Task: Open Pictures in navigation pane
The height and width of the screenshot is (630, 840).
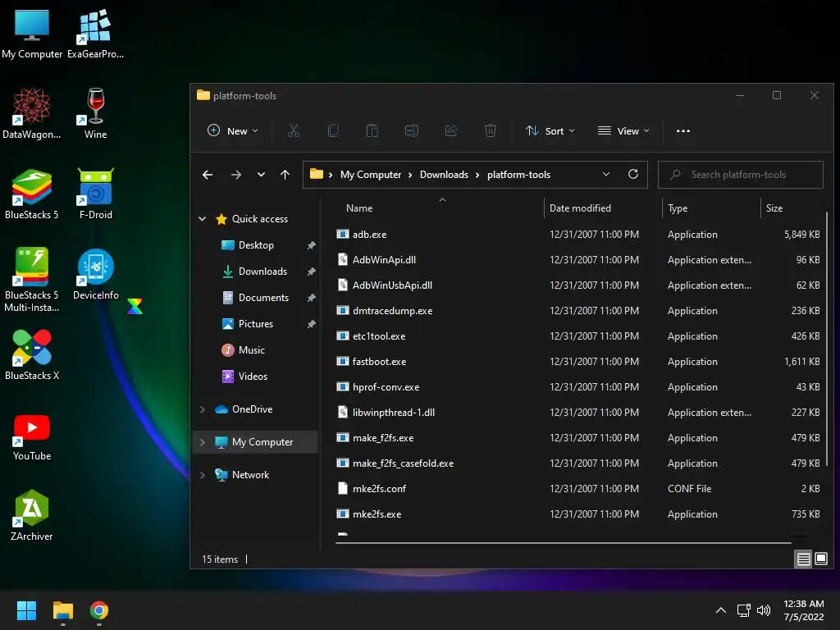Action: point(256,323)
